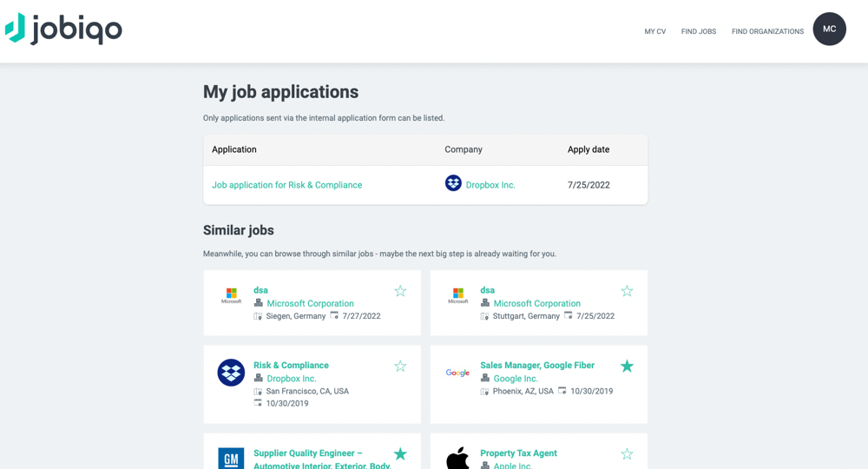Screen dimensions: 868x469
Task: Star the Risk & Compliance similar job
Action: [x=400, y=367]
